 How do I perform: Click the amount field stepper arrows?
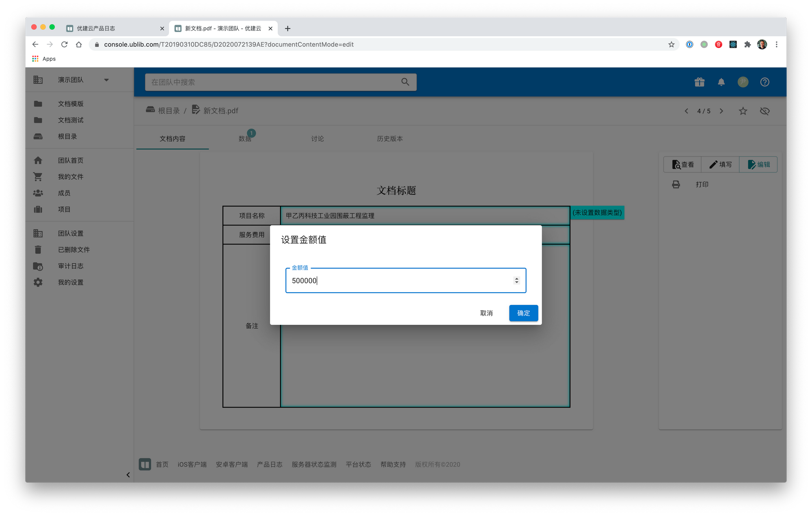(x=516, y=280)
